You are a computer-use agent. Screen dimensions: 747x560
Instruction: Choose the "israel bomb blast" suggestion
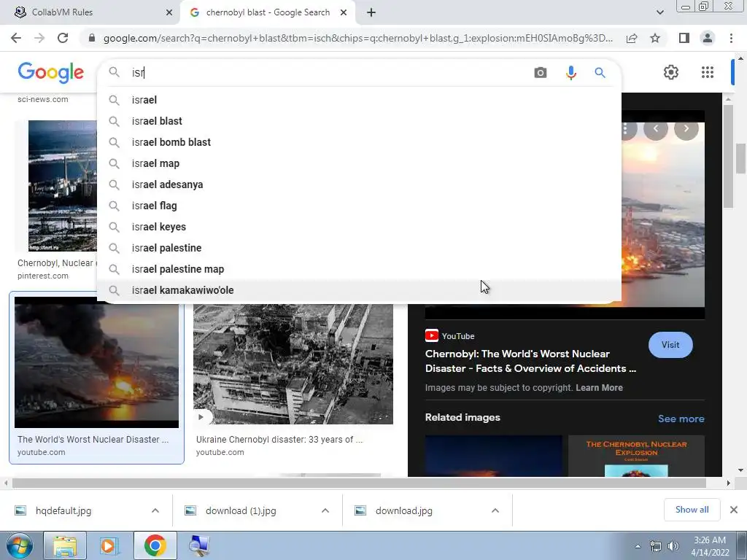(x=359, y=142)
